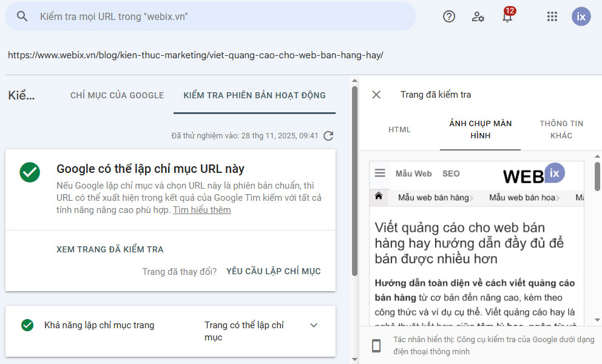Click the notifications bell showing 12 alerts
602x364 pixels.
point(507,18)
